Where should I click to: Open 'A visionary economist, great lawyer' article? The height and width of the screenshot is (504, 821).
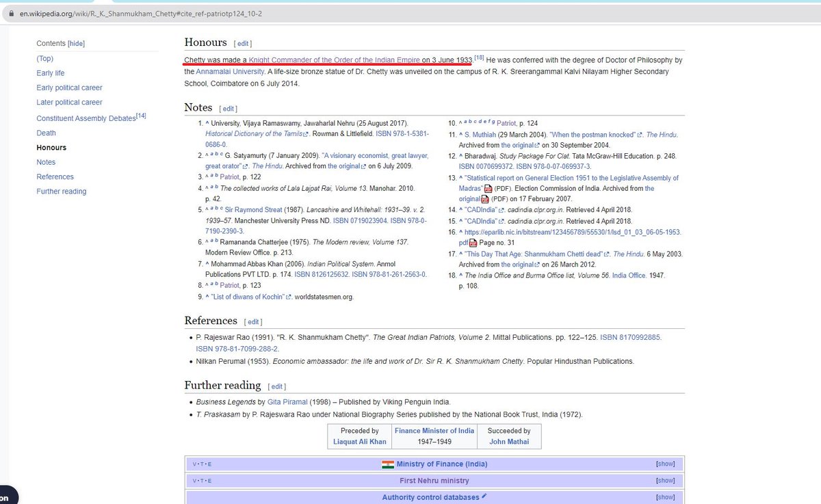tap(376, 156)
